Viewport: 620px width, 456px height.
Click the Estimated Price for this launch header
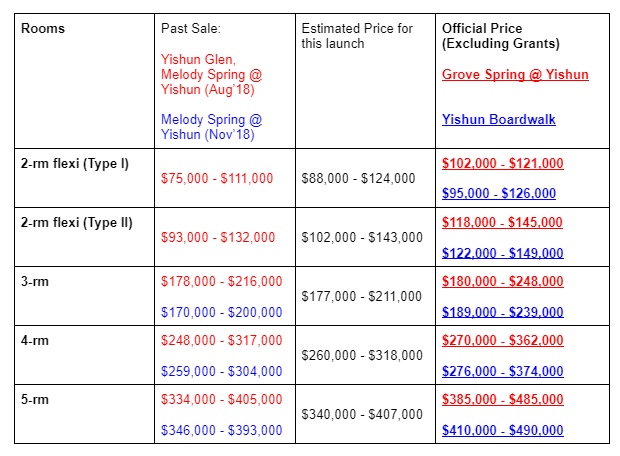click(x=357, y=36)
